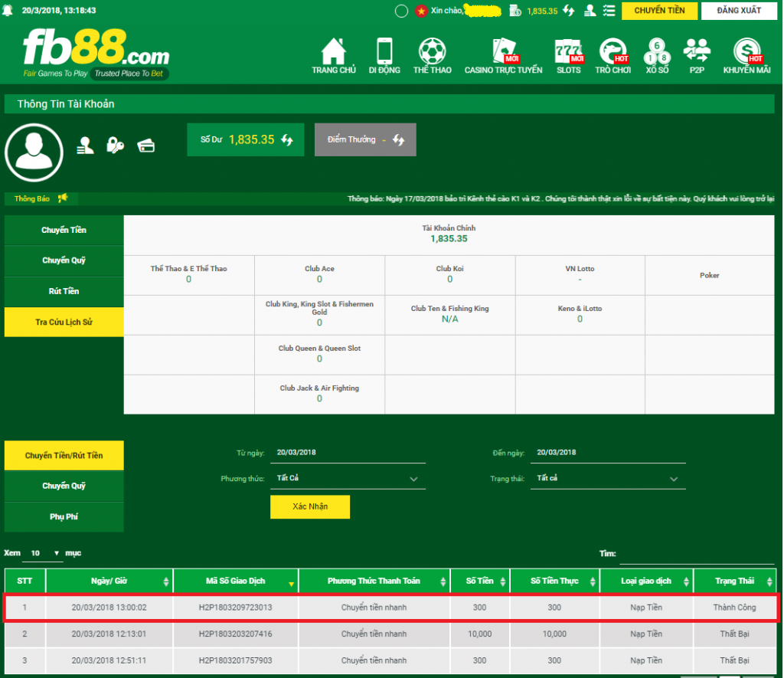Viewport: 784px width, 678px height.
Task: Click the Casino Trực Tuyến cards icon
Action: click(x=503, y=52)
